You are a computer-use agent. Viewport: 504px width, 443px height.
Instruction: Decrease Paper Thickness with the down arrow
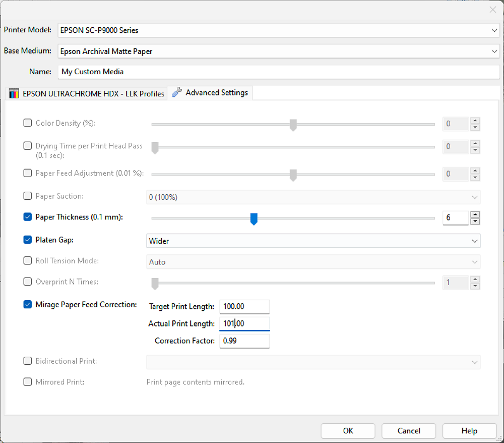point(475,221)
